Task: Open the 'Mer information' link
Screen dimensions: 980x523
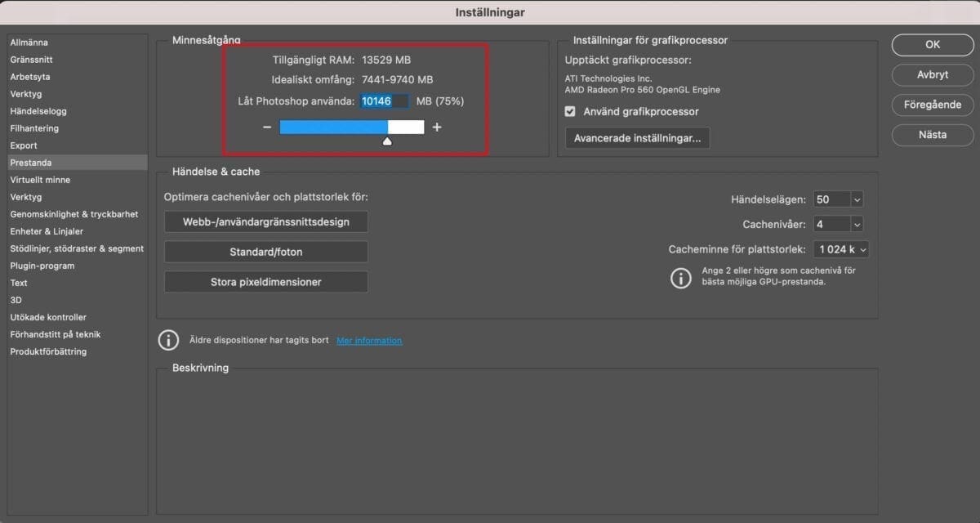Action: point(369,341)
